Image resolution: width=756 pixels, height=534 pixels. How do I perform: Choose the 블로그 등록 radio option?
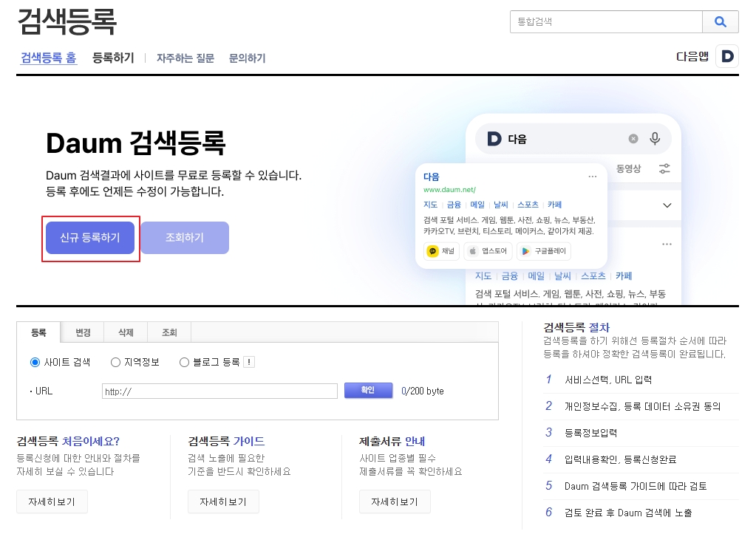pyautogui.click(x=184, y=362)
